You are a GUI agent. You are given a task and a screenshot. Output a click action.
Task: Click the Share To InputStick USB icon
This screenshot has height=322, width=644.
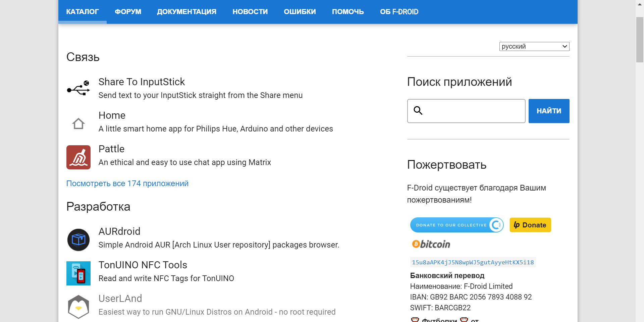point(78,89)
